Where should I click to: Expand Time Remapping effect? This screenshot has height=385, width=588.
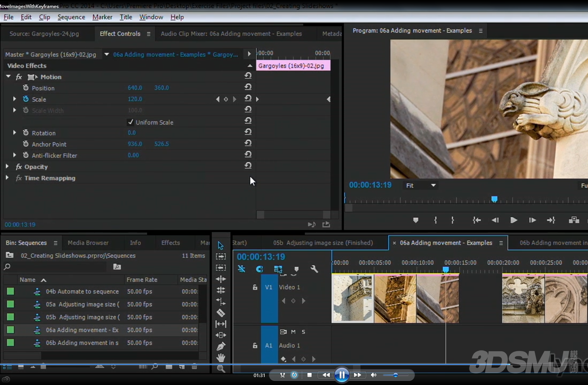(7, 178)
